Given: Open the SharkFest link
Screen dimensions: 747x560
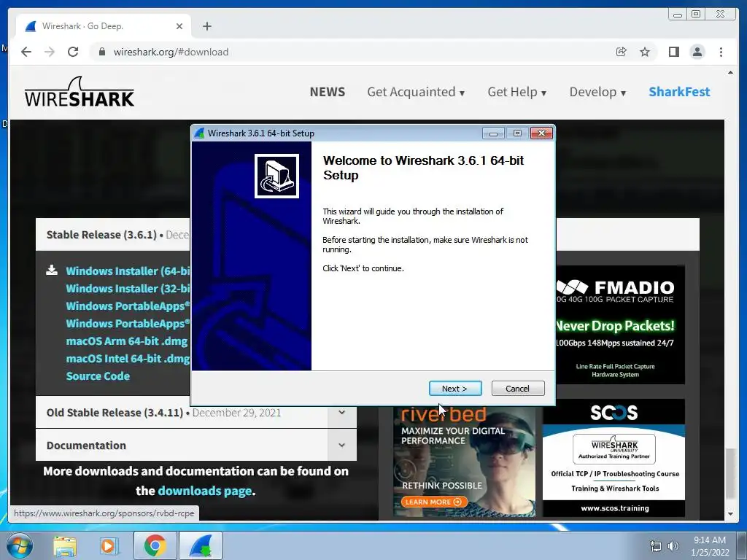Looking at the screenshot, I should click(679, 92).
